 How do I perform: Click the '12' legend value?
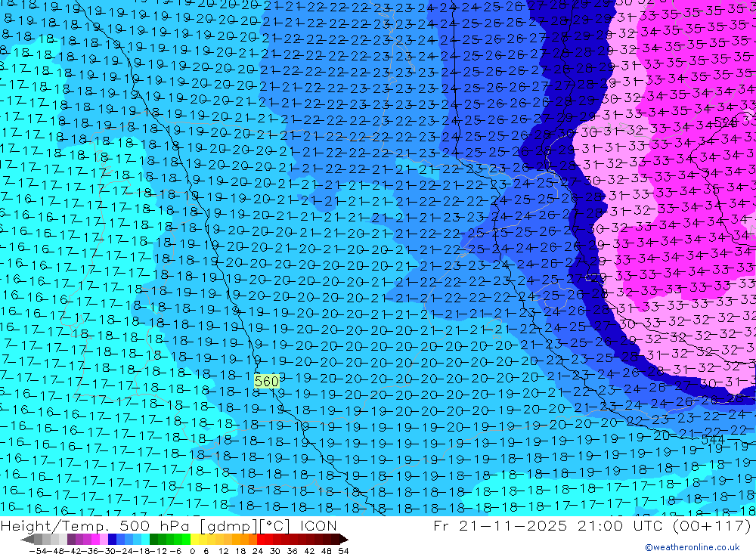[223, 551]
